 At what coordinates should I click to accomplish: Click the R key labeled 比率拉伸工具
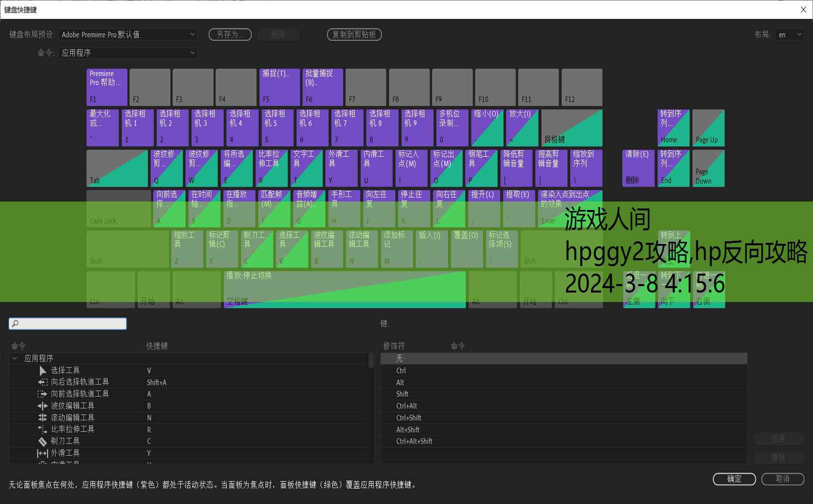(x=272, y=168)
